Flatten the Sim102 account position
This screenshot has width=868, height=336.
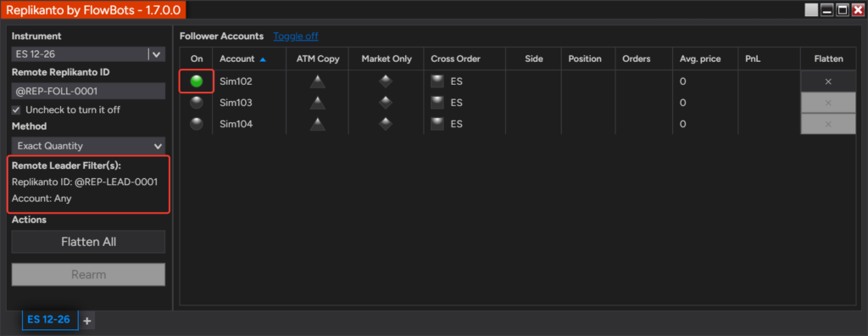point(828,81)
